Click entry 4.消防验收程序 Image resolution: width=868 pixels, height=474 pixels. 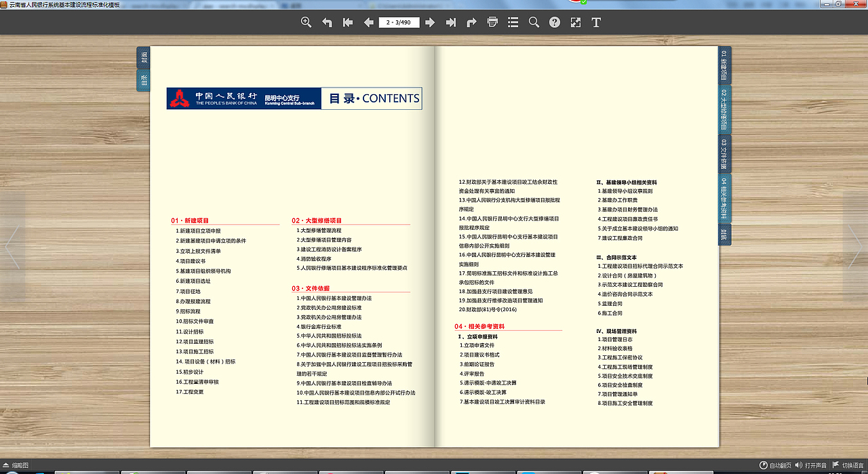[313, 258]
